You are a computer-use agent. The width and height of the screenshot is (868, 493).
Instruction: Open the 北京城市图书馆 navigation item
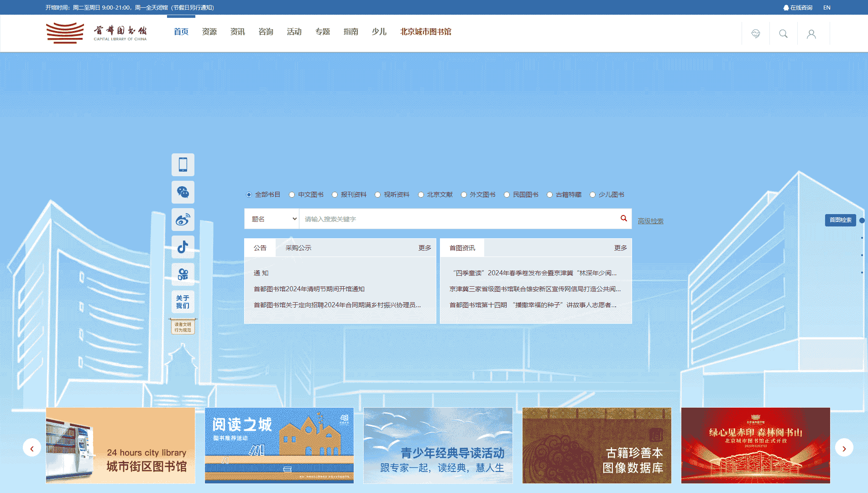coord(426,31)
